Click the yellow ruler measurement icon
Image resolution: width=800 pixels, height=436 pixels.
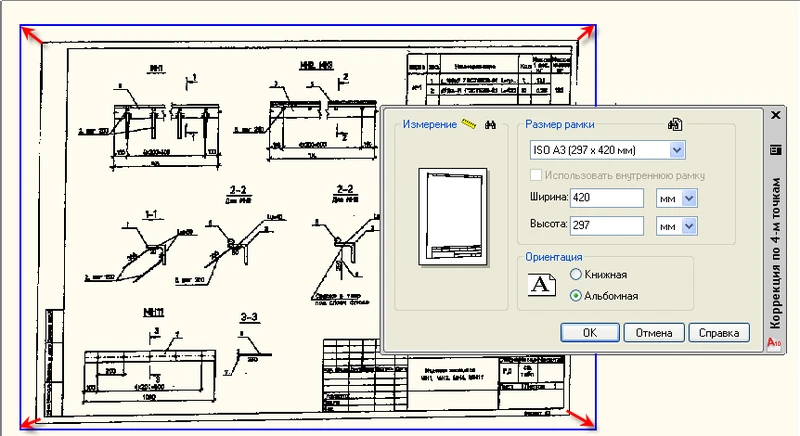(469, 125)
